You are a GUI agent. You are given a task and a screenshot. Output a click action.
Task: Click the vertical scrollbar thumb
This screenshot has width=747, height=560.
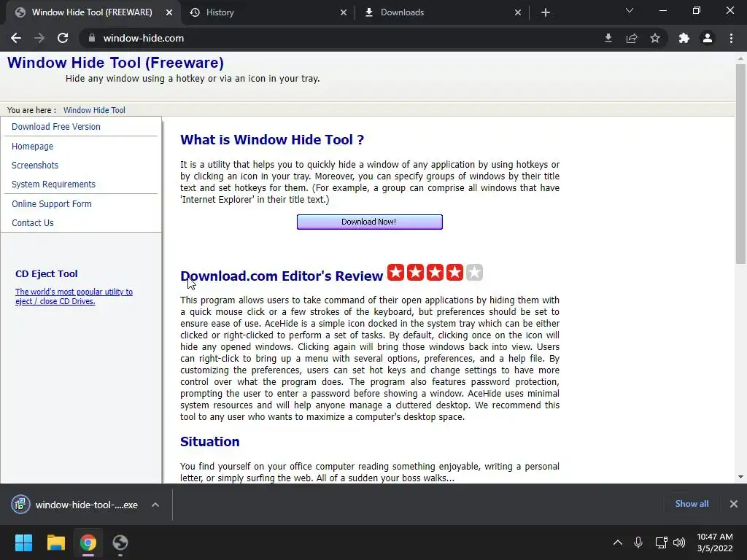point(740,164)
